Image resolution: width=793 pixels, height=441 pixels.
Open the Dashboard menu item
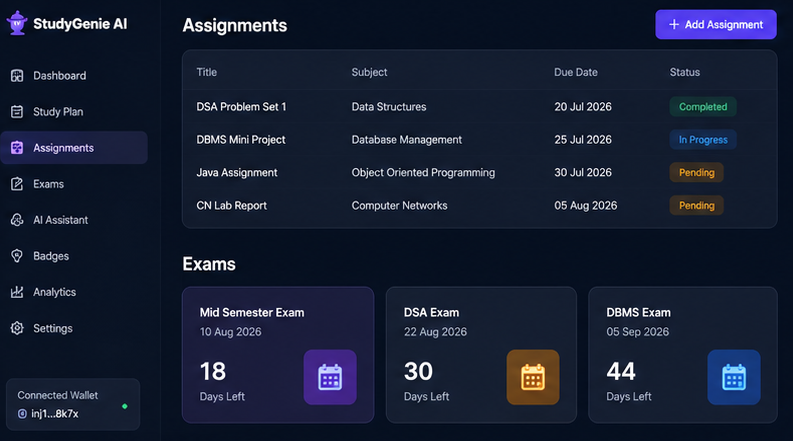click(x=74, y=76)
